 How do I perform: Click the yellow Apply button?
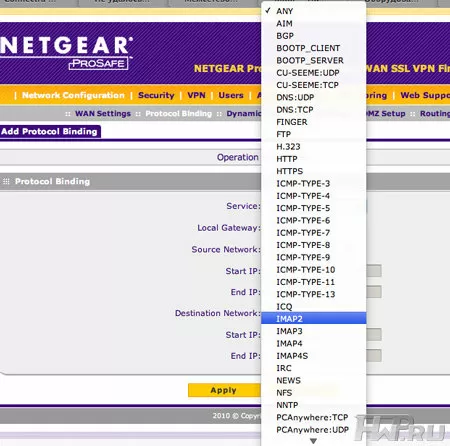pyautogui.click(x=224, y=390)
